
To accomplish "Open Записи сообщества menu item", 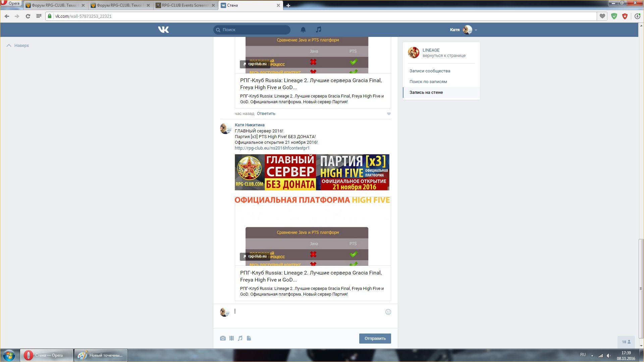I will [x=430, y=71].
